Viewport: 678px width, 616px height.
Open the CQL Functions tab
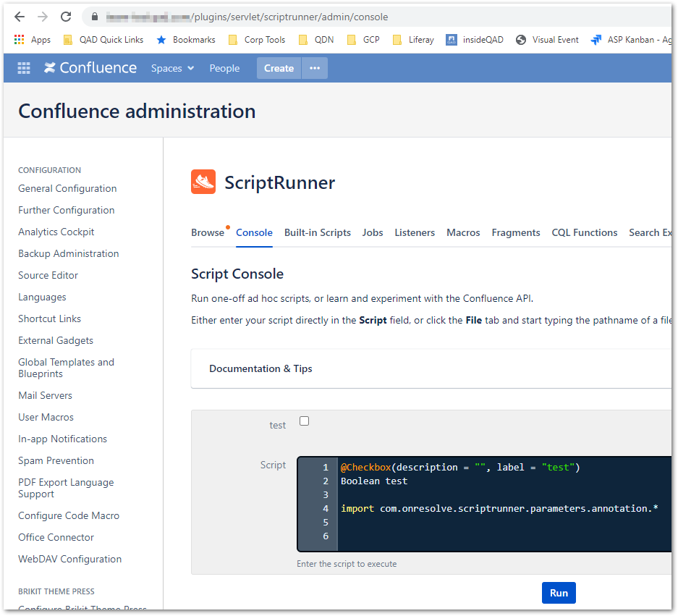pos(585,233)
